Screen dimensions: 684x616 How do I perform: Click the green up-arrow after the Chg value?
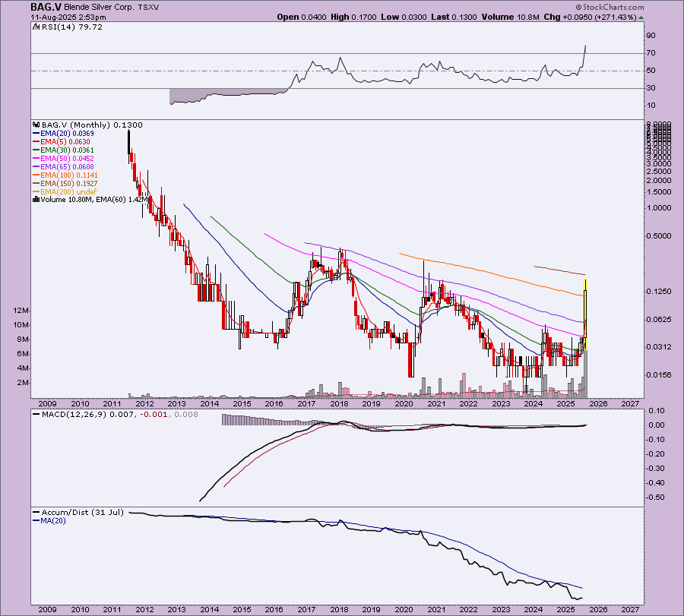pos(641,17)
